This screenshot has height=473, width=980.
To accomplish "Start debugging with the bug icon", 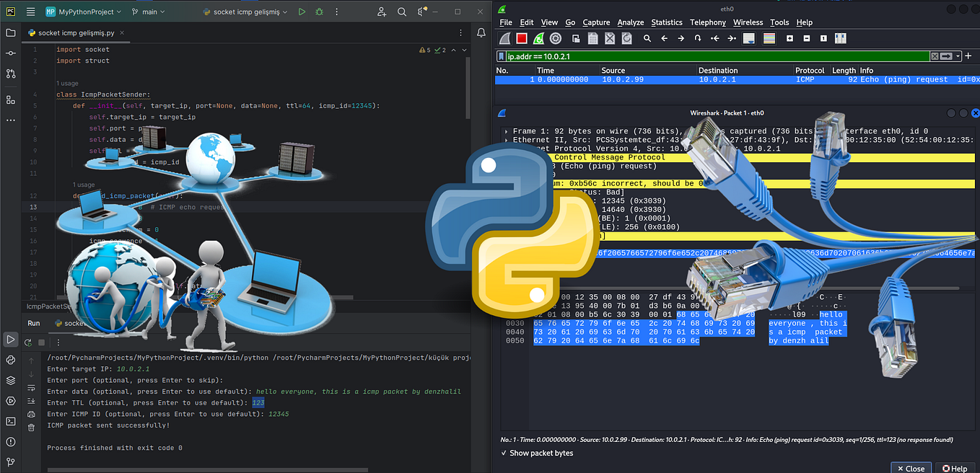I will (319, 12).
